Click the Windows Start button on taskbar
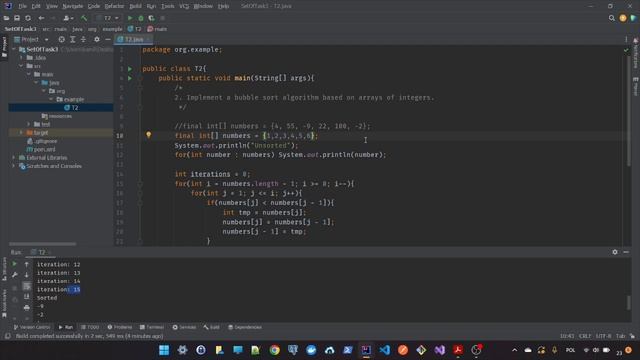The image size is (640, 360). [164, 350]
